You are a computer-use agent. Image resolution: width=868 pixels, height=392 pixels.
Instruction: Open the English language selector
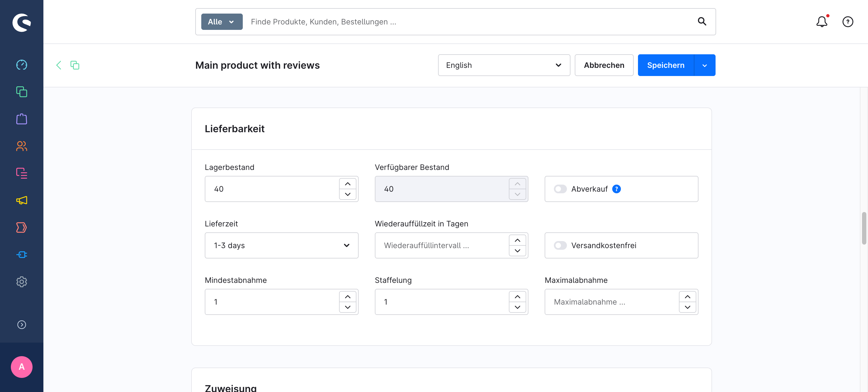504,65
